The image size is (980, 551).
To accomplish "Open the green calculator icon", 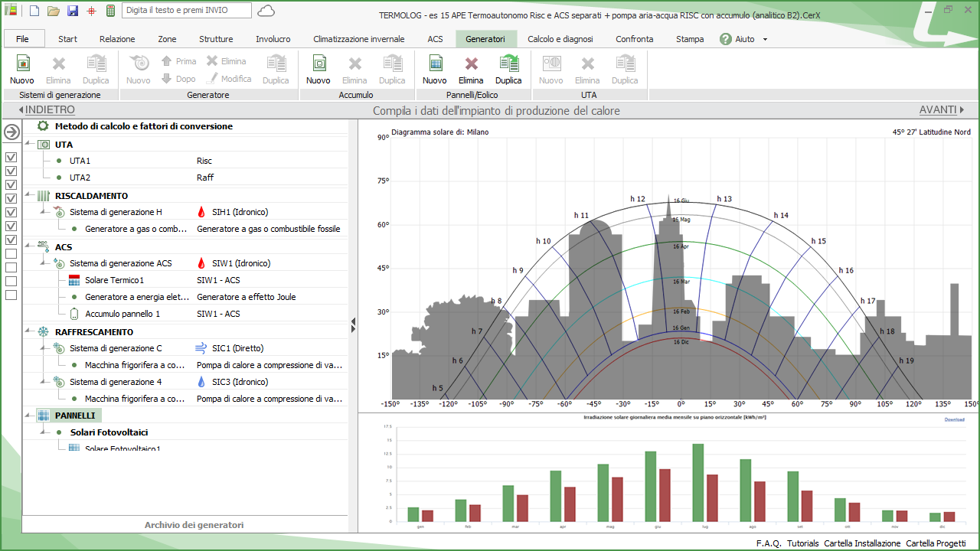I will coord(111,11).
